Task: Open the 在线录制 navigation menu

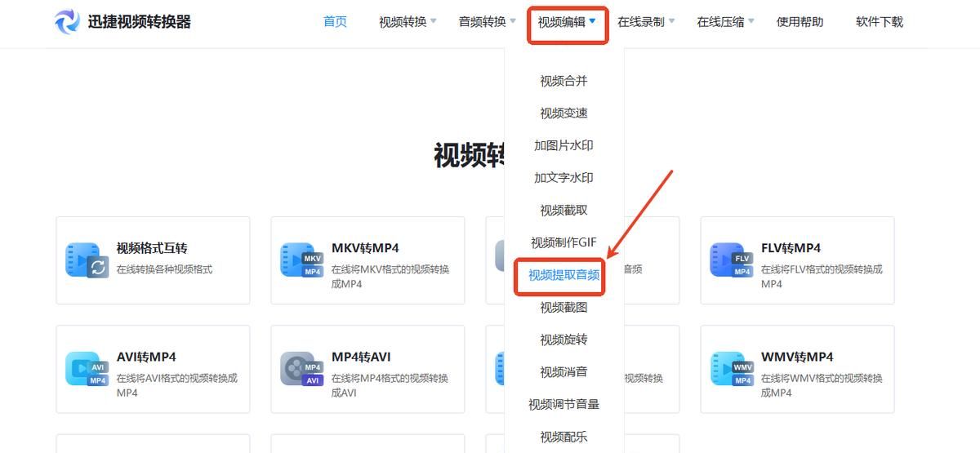Action: click(x=640, y=22)
